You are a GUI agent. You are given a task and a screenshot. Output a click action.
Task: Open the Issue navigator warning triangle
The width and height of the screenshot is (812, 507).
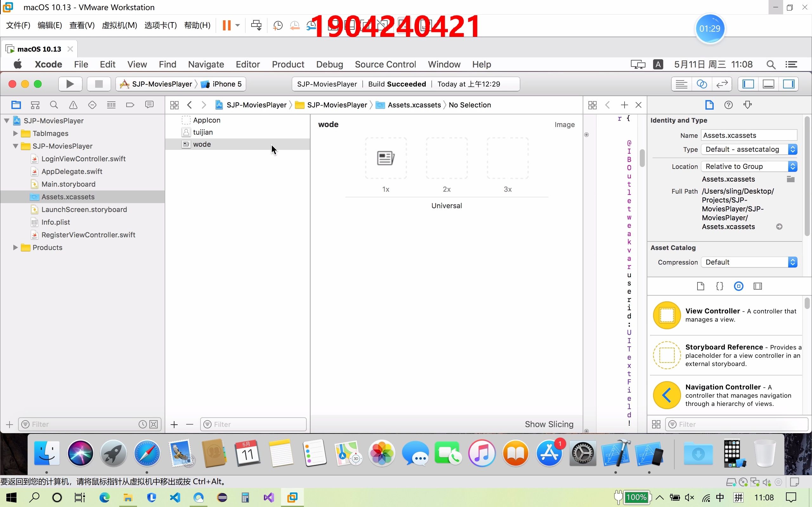click(x=73, y=105)
